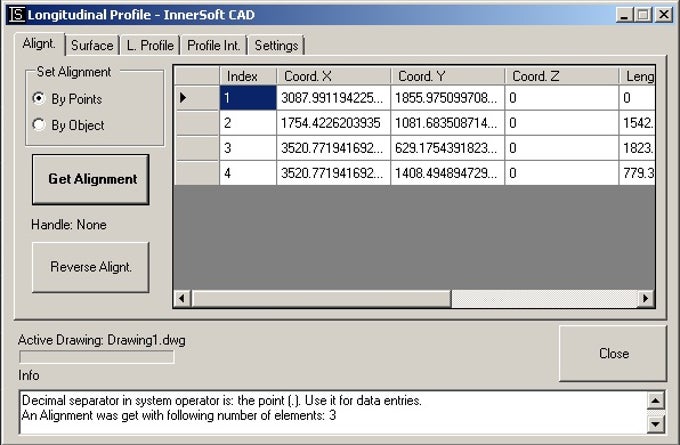The image size is (680, 445).
Task: Click the Info box scroll-up arrow
Action: click(x=655, y=400)
